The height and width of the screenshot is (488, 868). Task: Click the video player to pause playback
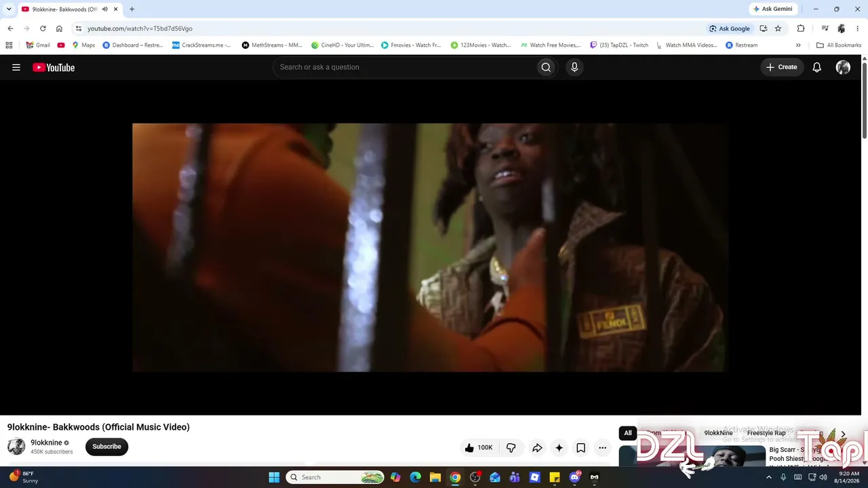click(x=430, y=247)
